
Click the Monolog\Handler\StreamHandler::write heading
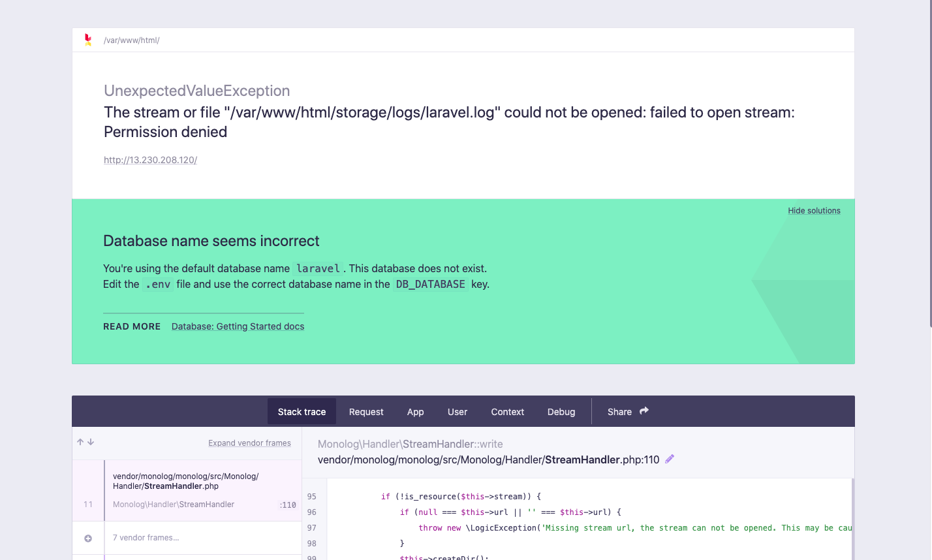click(410, 444)
